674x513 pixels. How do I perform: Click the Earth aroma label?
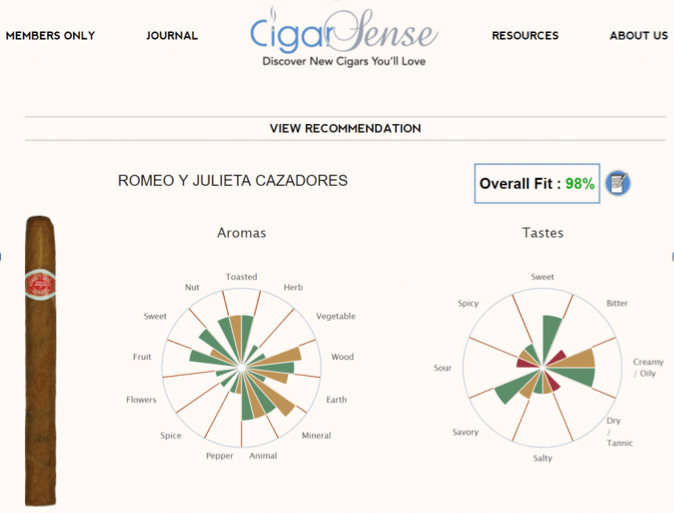[337, 399]
